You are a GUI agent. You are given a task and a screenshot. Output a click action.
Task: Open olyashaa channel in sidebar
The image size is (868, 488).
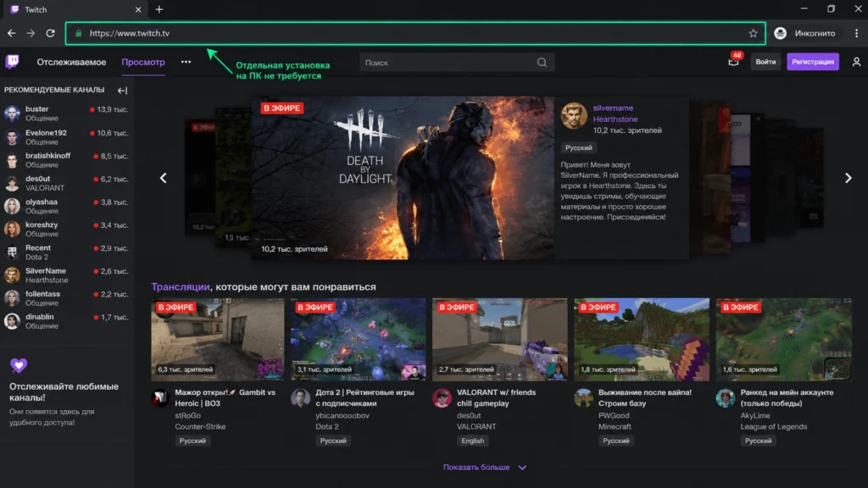(66, 206)
